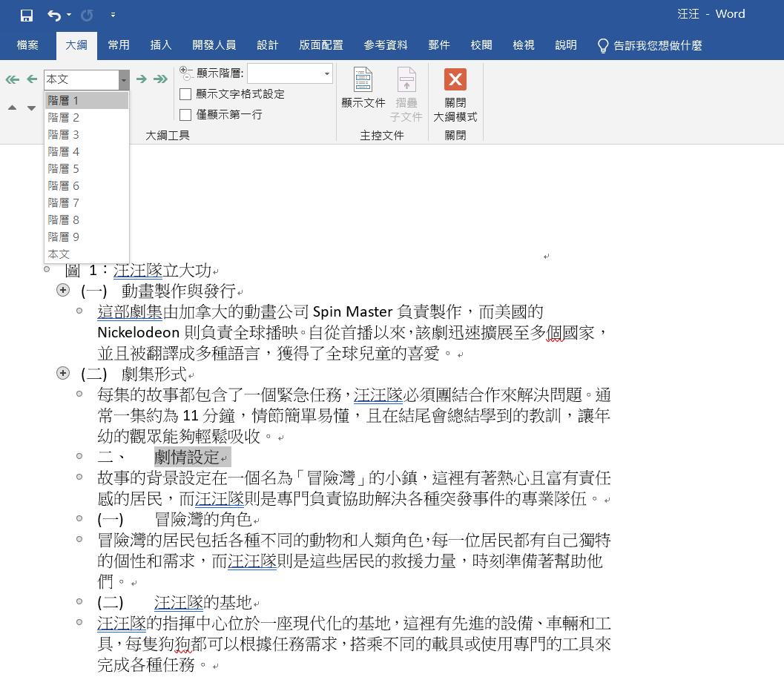Choose 階層 4 from the level list

coord(87,151)
